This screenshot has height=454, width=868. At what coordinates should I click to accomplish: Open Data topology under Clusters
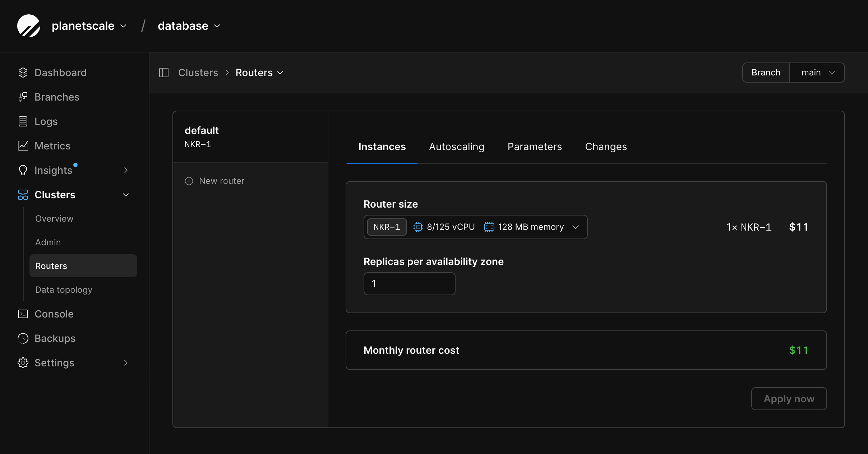coord(64,289)
